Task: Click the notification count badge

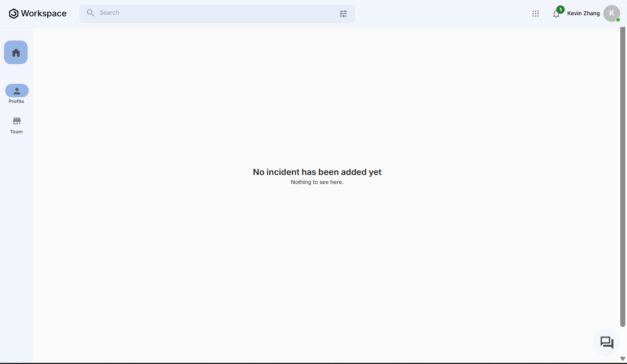Action: click(561, 9)
